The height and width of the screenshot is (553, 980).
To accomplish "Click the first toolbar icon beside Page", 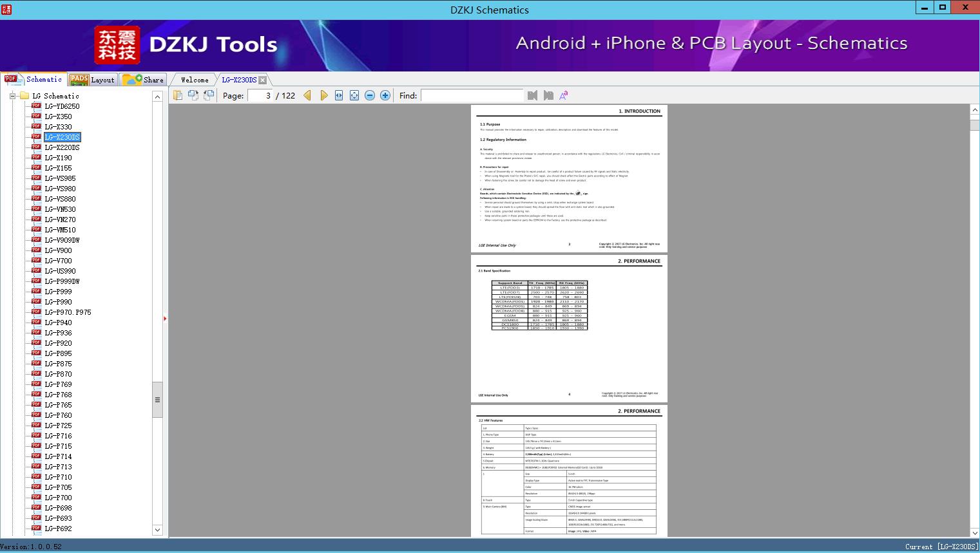I will 178,95.
